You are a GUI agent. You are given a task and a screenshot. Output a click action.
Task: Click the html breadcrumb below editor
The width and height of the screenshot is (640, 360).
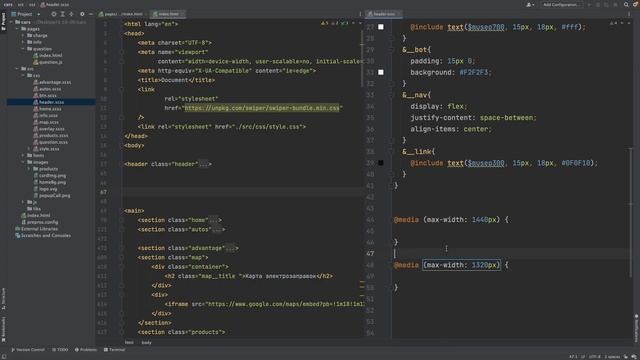129,342
